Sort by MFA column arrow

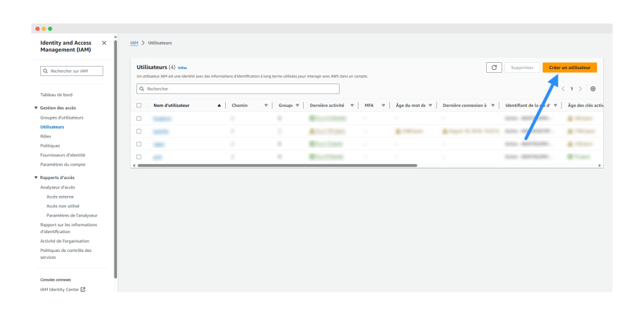(x=383, y=106)
